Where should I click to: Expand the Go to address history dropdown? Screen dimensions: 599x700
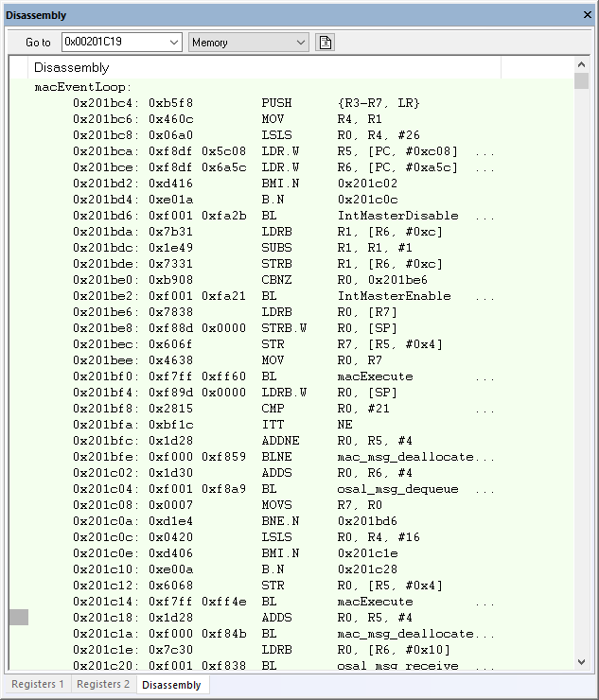click(173, 43)
